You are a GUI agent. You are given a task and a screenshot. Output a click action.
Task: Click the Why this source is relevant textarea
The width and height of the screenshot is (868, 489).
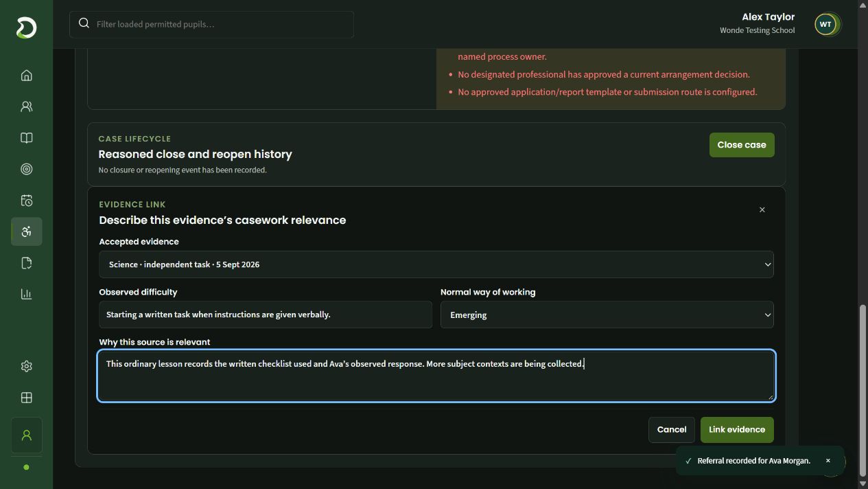pos(436,376)
